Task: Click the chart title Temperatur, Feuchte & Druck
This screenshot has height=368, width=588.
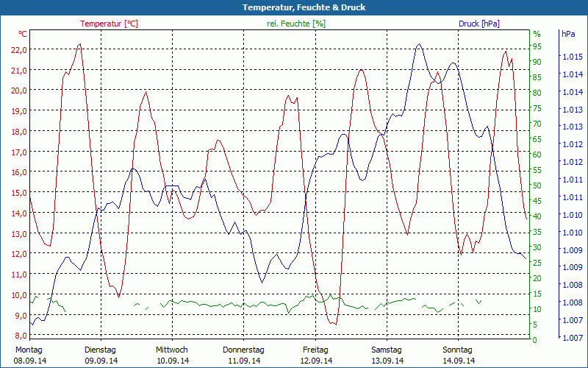Action: click(x=293, y=7)
